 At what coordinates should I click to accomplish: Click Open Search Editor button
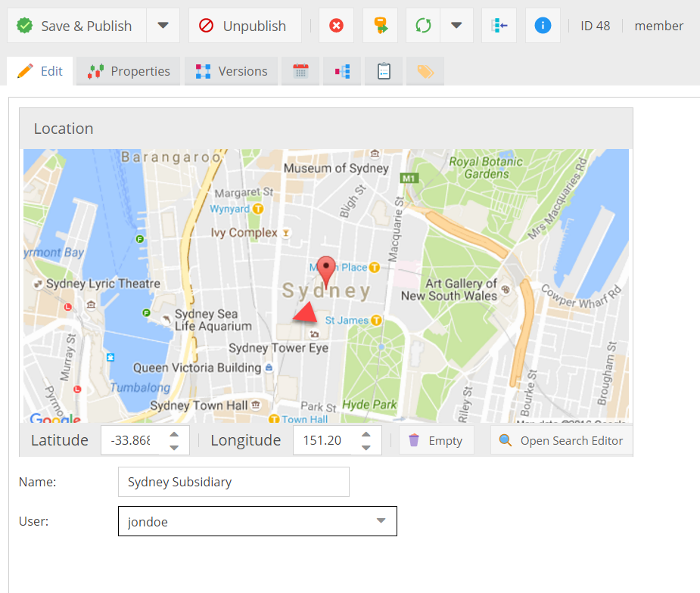(x=562, y=440)
